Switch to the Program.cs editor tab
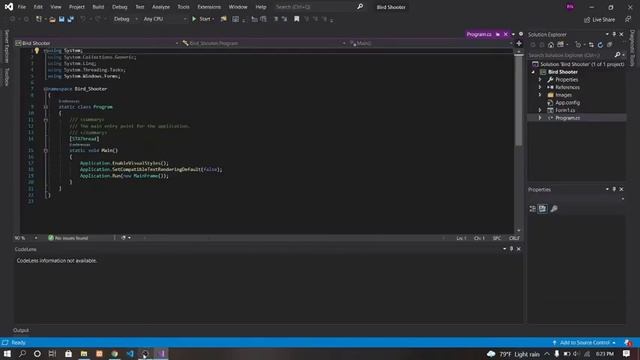The image size is (640, 360). (x=479, y=34)
